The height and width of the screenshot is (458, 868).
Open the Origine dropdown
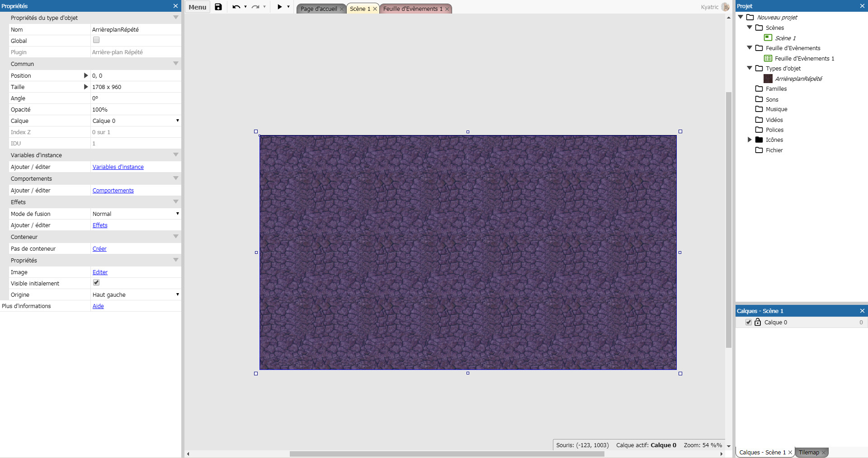136,294
